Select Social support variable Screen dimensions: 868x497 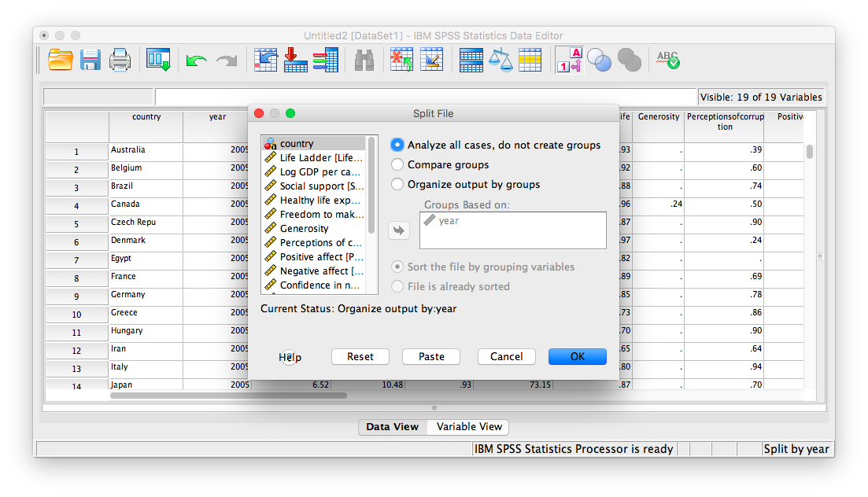314,186
